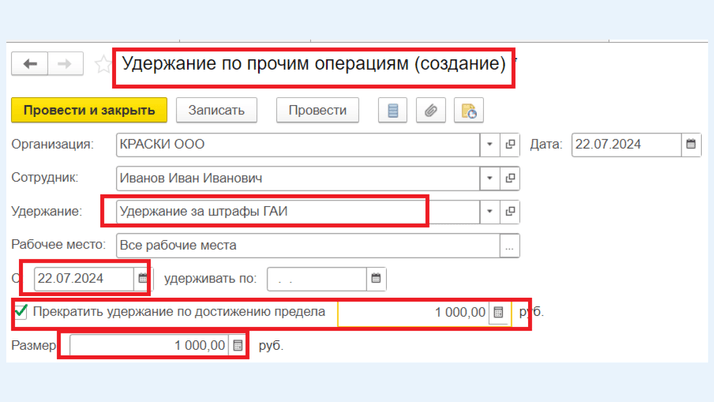Image resolution: width=714 pixels, height=402 pixels.
Task: Go back with the left arrow button
Action: coord(30,64)
